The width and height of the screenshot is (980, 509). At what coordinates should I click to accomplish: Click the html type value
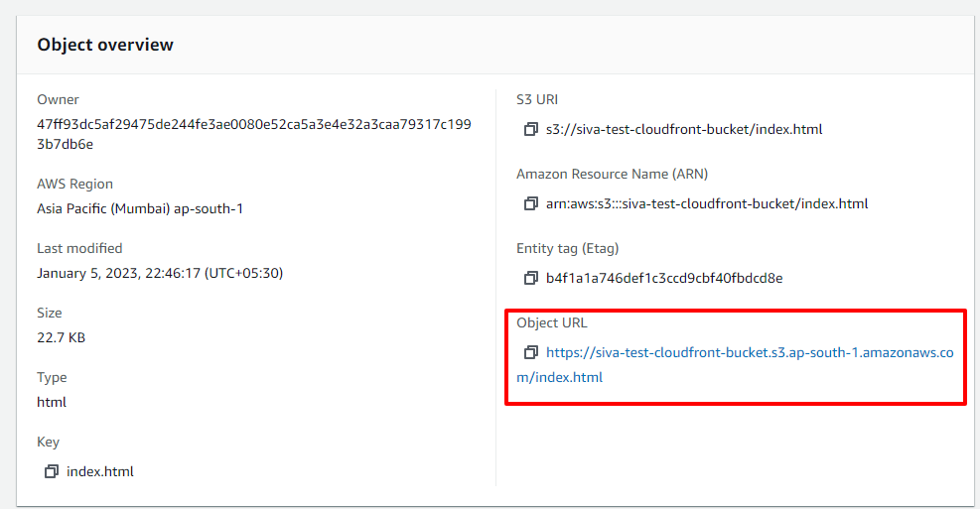point(52,402)
